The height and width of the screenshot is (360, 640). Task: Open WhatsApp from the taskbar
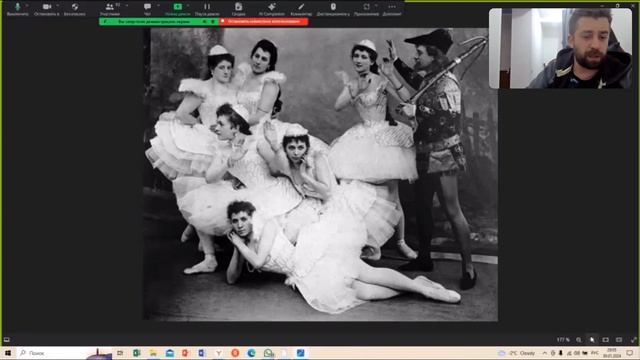268,353
